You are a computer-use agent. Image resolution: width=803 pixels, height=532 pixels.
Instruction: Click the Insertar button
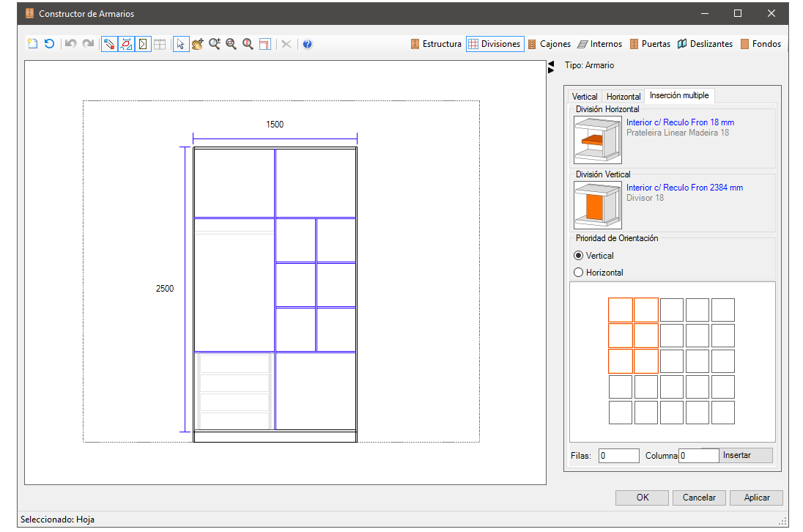tap(737, 455)
